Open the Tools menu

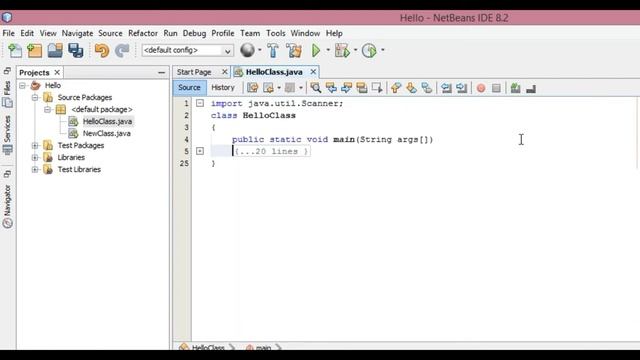276,33
